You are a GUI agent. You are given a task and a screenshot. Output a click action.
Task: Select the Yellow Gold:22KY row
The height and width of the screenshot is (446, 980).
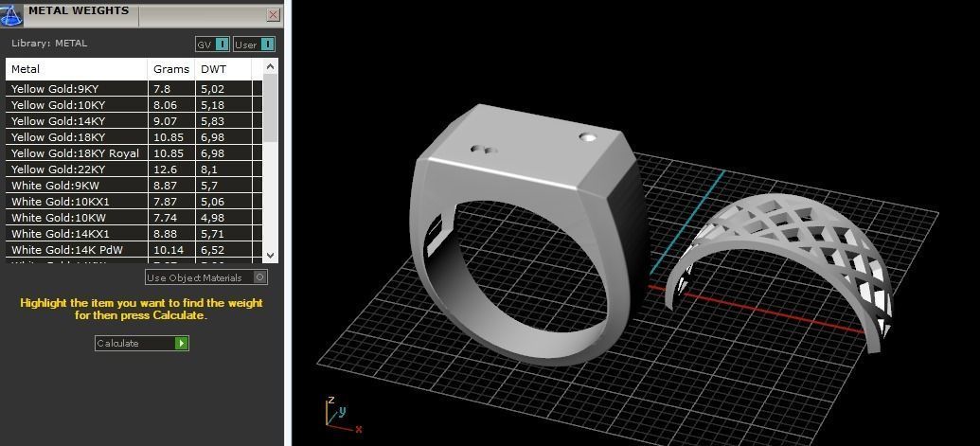pyautogui.click(x=134, y=169)
